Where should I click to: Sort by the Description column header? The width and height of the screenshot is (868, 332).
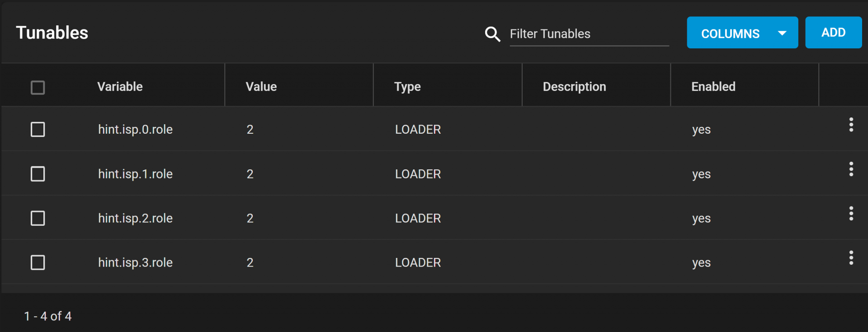coord(574,87)
